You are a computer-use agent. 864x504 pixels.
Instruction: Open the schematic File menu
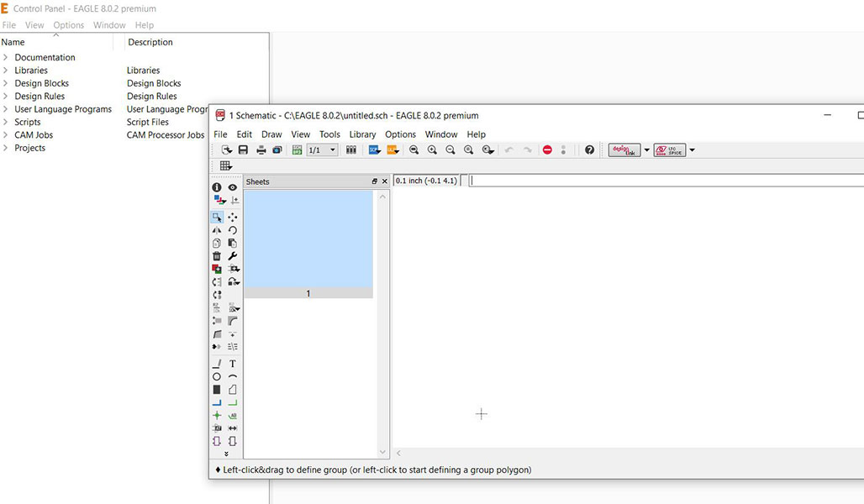tap(220, 134)
